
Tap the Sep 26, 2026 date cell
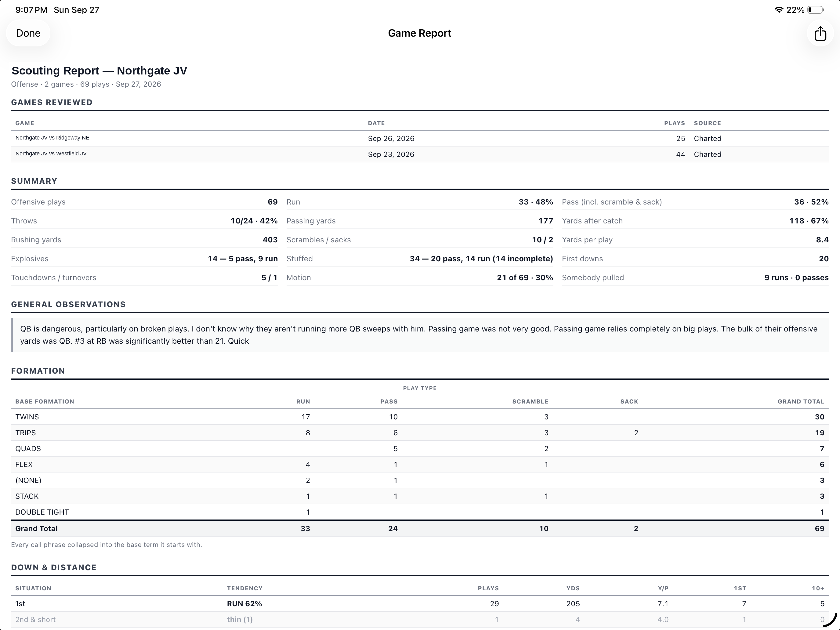(391, 139)
